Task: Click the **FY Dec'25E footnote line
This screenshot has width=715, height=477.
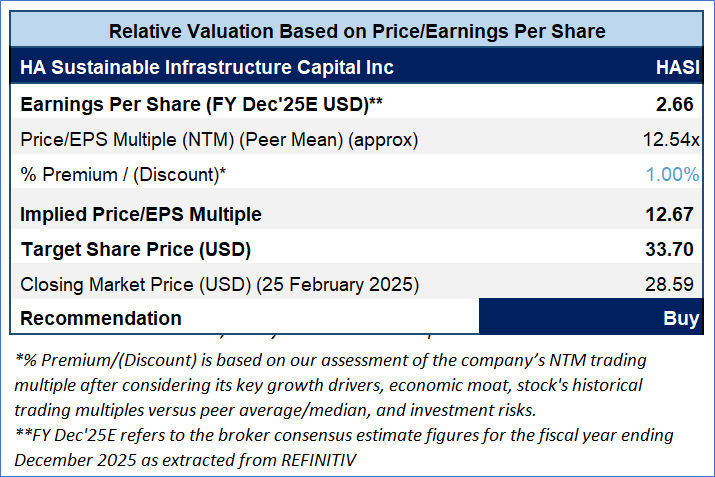Action: (x=345, y=435)
